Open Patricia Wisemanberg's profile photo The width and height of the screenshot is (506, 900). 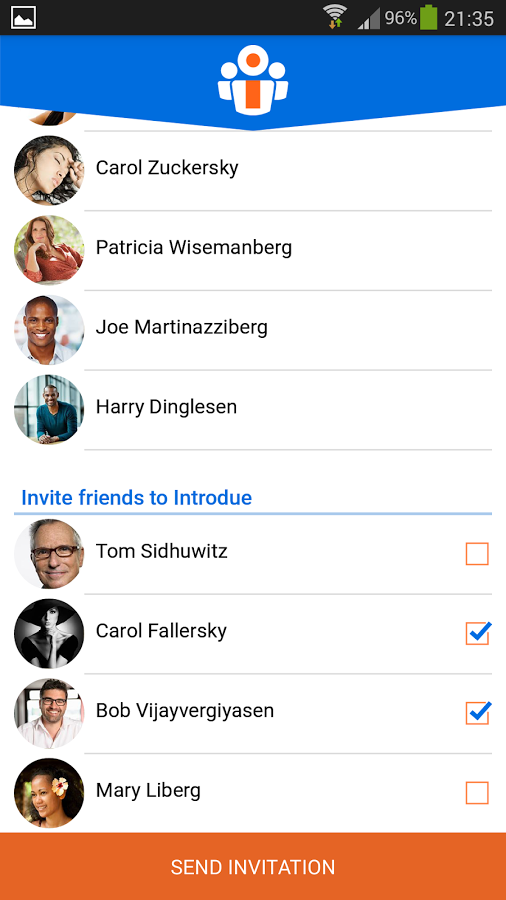click(49, 250)
